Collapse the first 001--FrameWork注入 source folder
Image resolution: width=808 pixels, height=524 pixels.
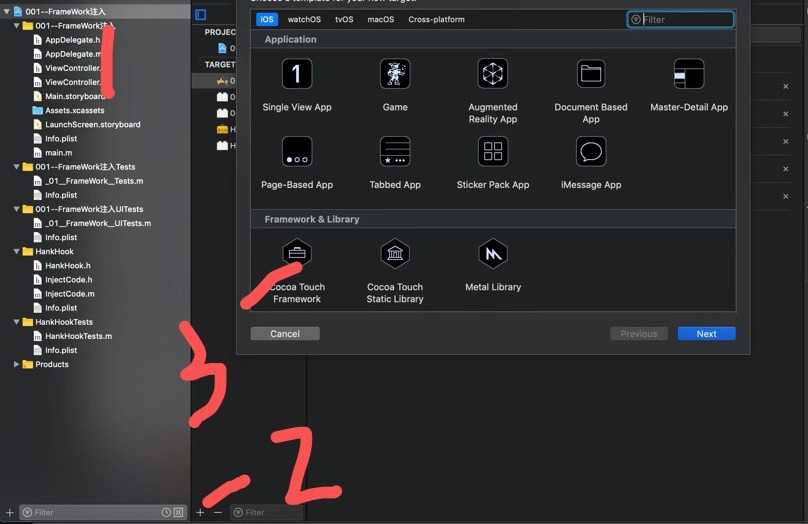(16, 25)
